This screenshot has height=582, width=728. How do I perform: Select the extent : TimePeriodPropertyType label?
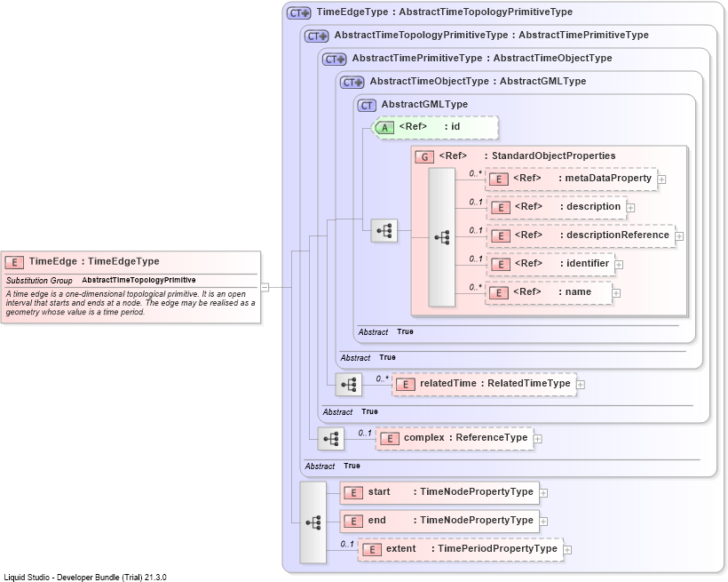pyautogui.click(x=471, y=548)
